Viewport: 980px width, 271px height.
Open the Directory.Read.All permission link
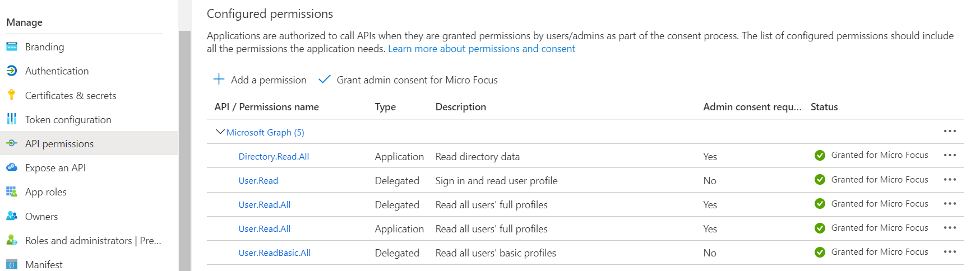274,157
